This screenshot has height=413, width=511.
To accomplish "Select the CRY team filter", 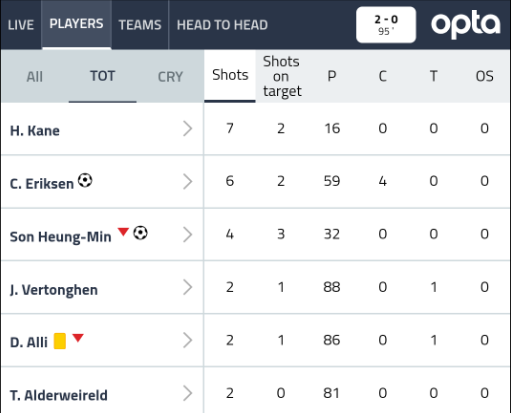I will pos(170,77).
